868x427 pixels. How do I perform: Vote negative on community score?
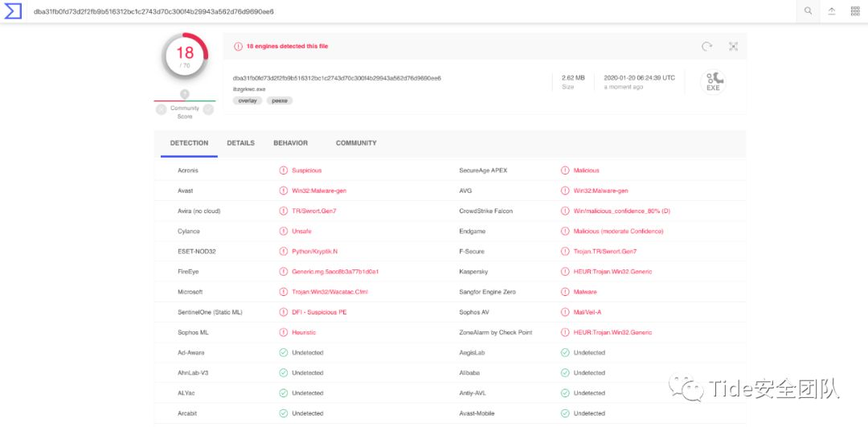click(x=162, y=109)
